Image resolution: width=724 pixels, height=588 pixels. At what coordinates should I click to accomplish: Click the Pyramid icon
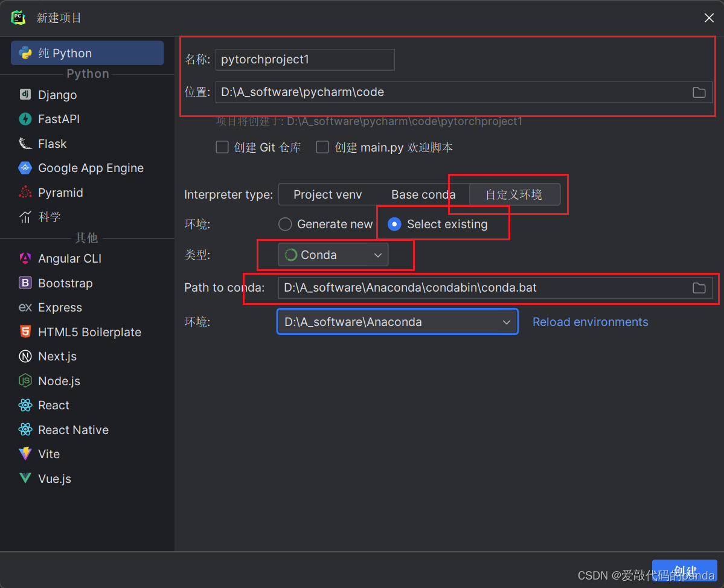pos(25,193)
